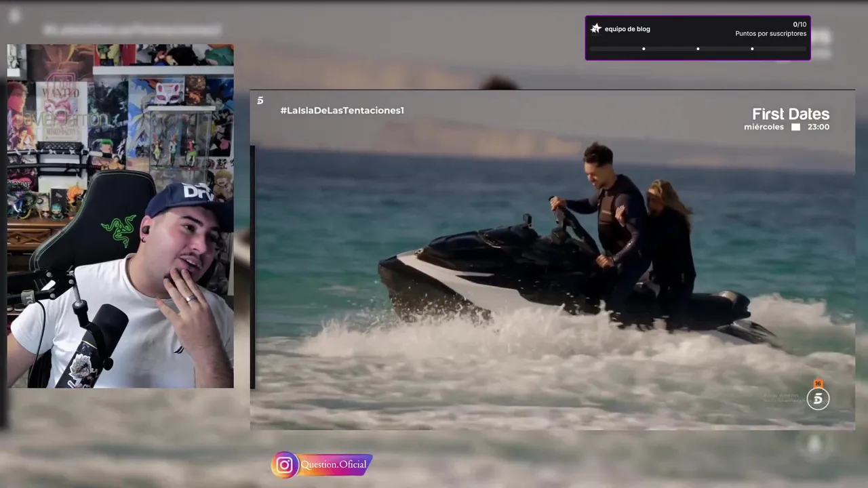Select the equipo de blog label

click(627, 29)
